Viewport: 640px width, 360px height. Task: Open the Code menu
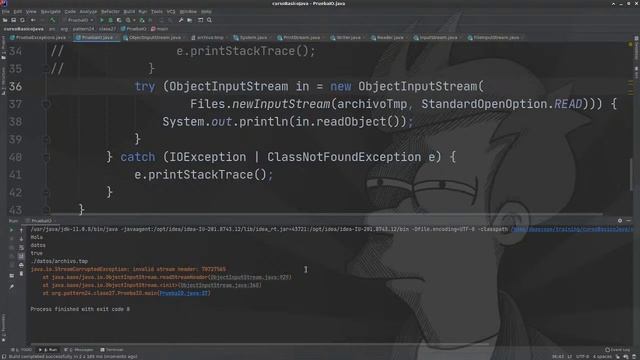[x=70, y=12]
